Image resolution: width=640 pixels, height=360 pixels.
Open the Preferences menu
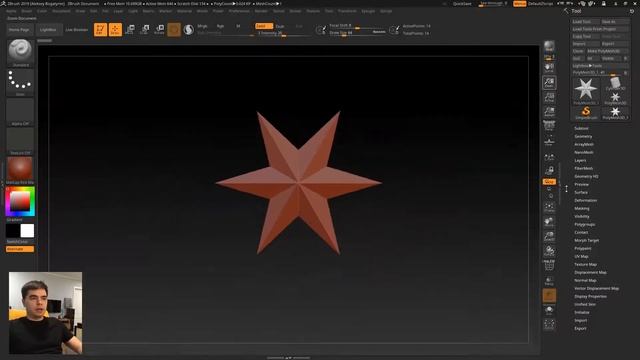coord(239,11)
